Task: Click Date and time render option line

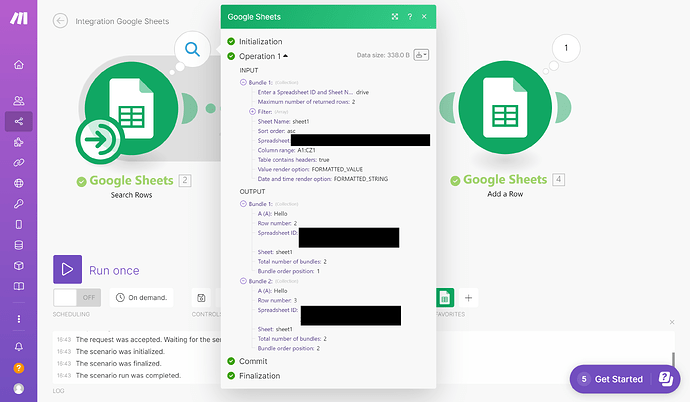Action: point(323,179)
